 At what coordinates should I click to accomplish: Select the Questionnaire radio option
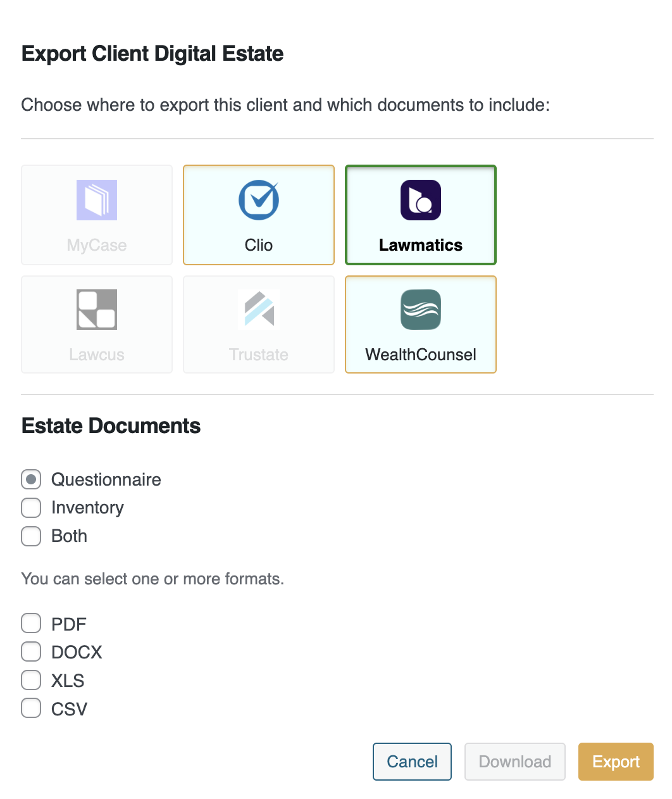[31, 479]
